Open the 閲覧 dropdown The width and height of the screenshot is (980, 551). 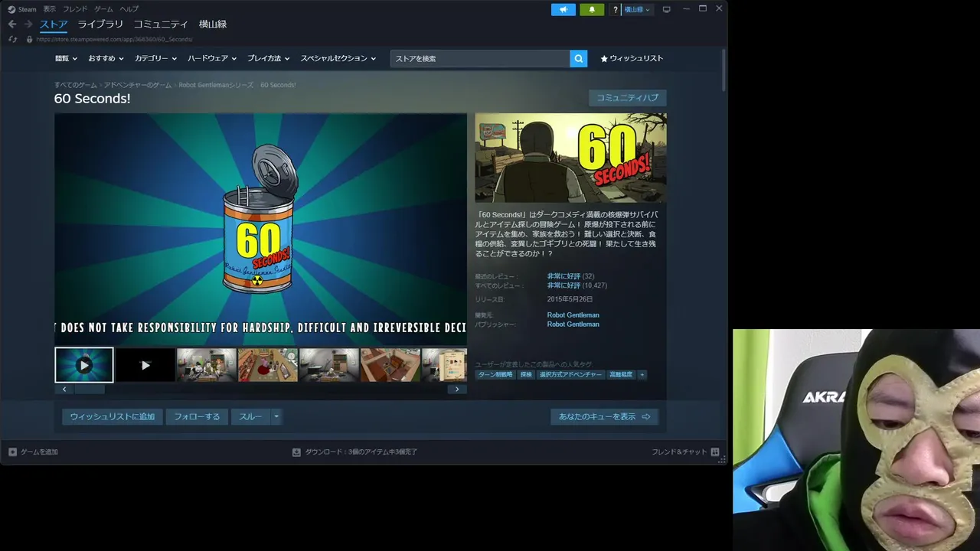coord(65,58)
